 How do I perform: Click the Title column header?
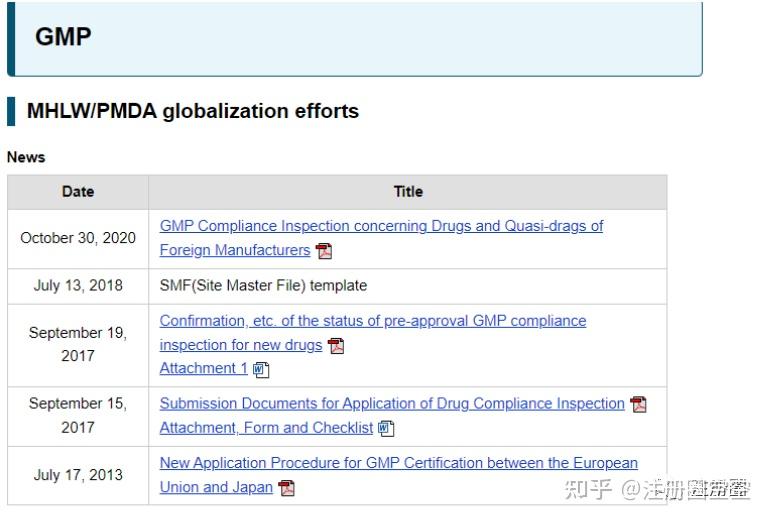[x=408, y=192]
